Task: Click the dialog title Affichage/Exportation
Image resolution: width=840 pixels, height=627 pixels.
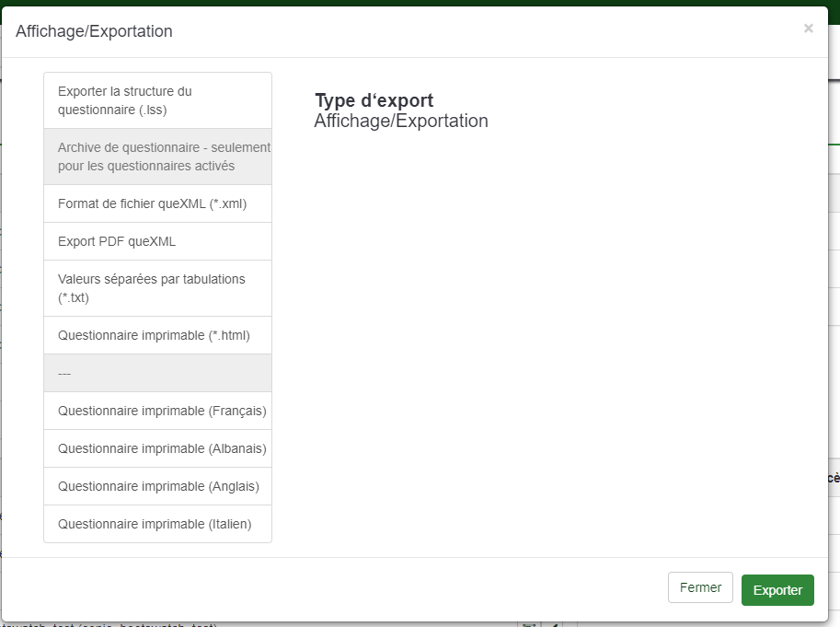Action: tap(94, 31)
